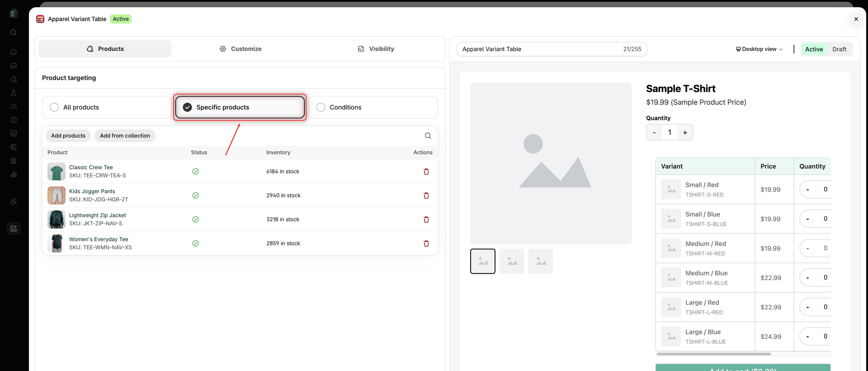
Task: Switch to Visibility tab
Action: [376, 49]
